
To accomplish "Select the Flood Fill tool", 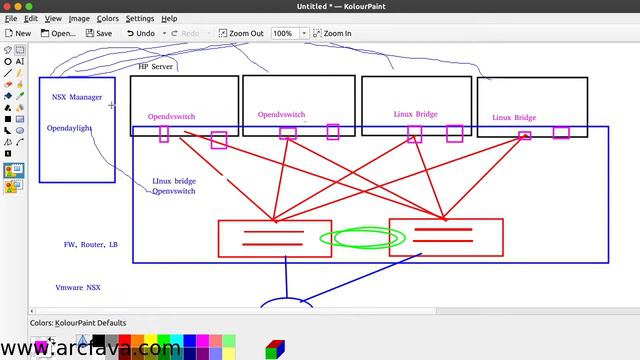I will pos(8,96).
